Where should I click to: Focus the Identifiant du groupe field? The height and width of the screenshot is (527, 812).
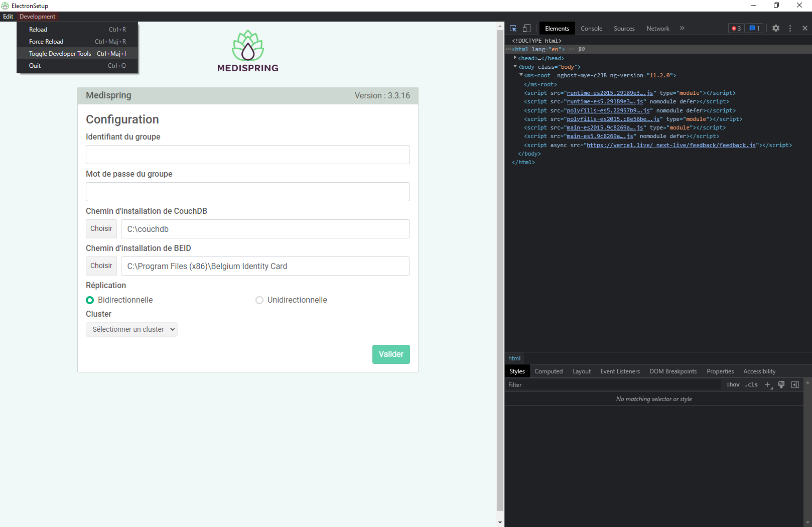pyautogui.click(x=248, y=155)
